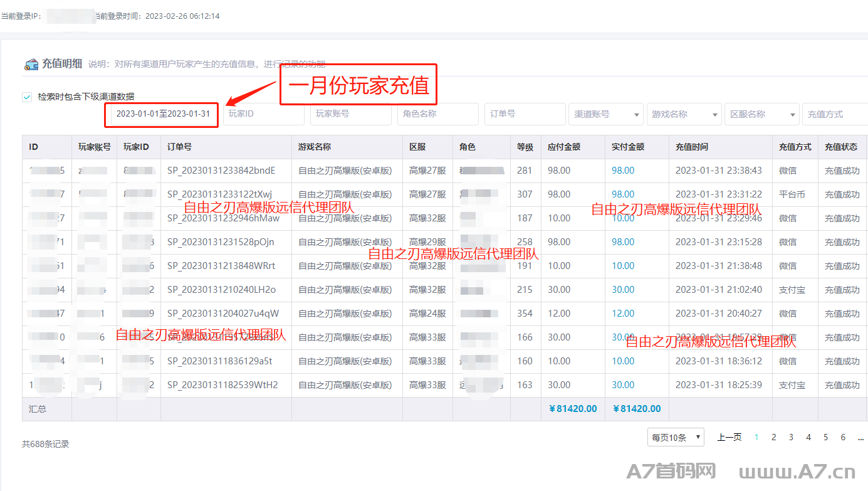Change the 每页10条 page size selector

[x=676, y=438]
